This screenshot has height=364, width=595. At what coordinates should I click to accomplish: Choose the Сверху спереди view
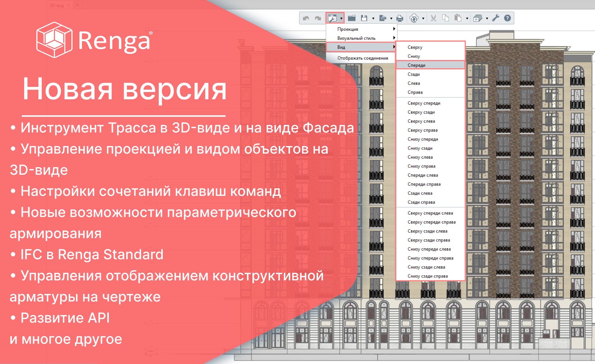430,103
